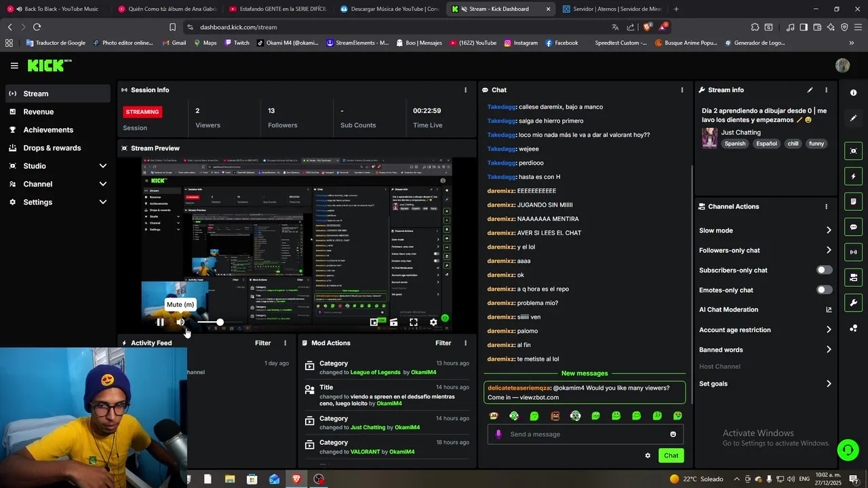The height and width of the screenshot is (488, 868).
Task: Open Achievements in left sidebar
Action: (58, 130)
